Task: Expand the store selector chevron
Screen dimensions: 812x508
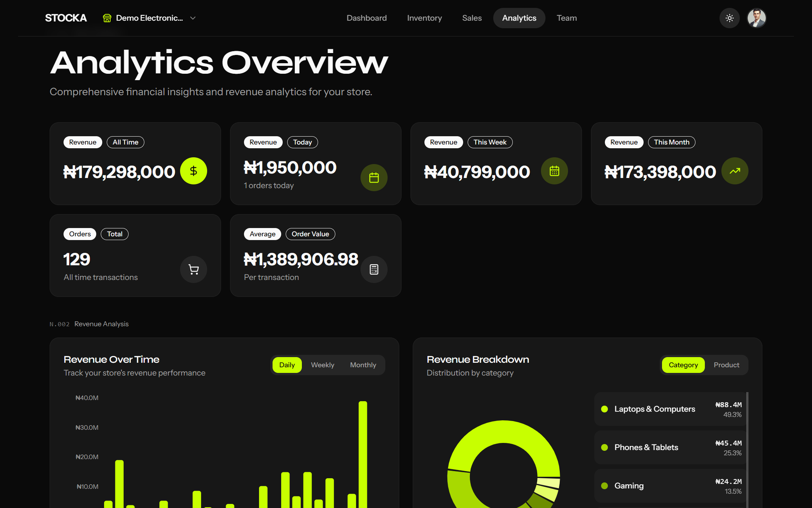Action: 193,18
